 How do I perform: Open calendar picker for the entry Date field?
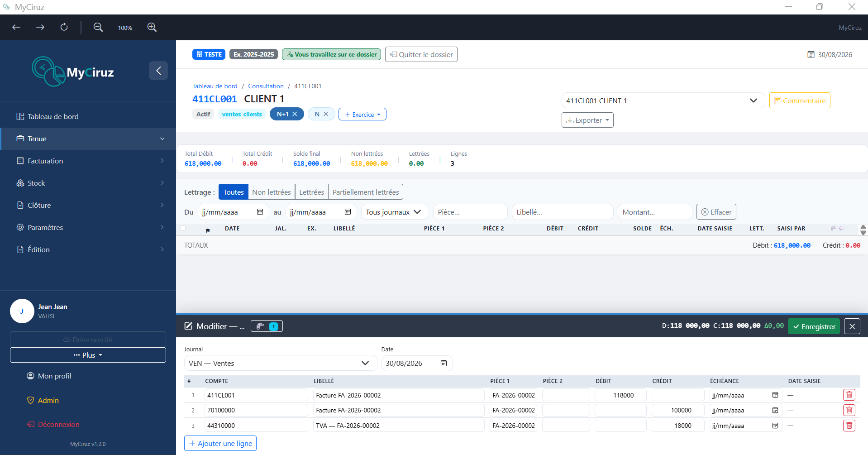(444, 363)
